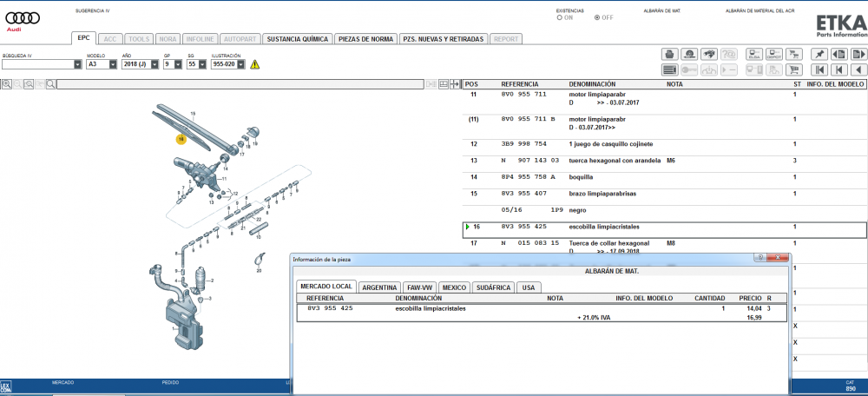868x396 pixels.
Task: Click the expand-panel arrows icon
Action: click(455, 84)
